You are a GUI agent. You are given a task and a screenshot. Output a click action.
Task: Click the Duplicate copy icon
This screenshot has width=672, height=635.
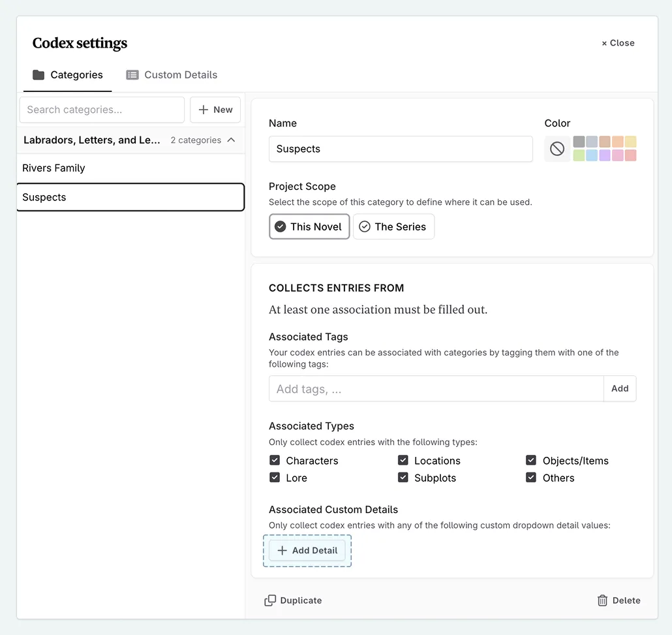point(270,600)
